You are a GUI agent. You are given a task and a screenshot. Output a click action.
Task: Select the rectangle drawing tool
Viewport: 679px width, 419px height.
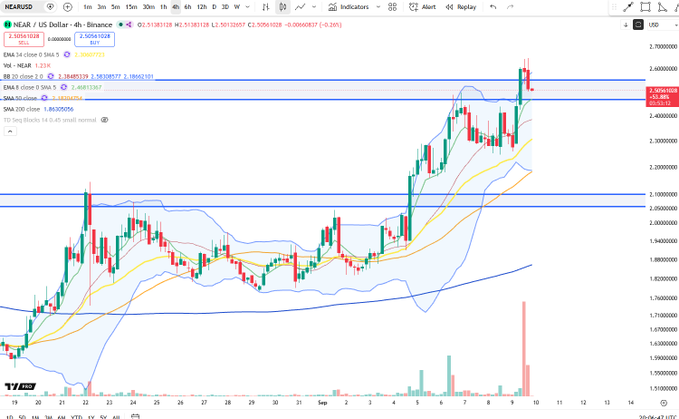(645, 7)
